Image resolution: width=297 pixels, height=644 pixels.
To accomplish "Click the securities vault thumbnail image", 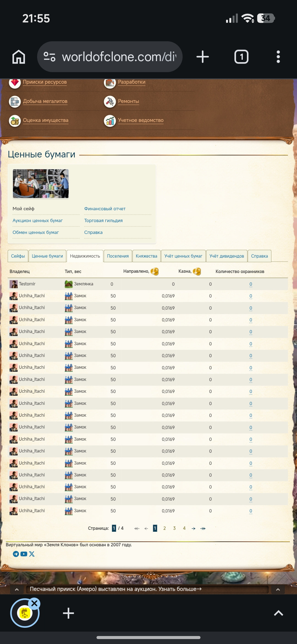I will coord(41,184).
